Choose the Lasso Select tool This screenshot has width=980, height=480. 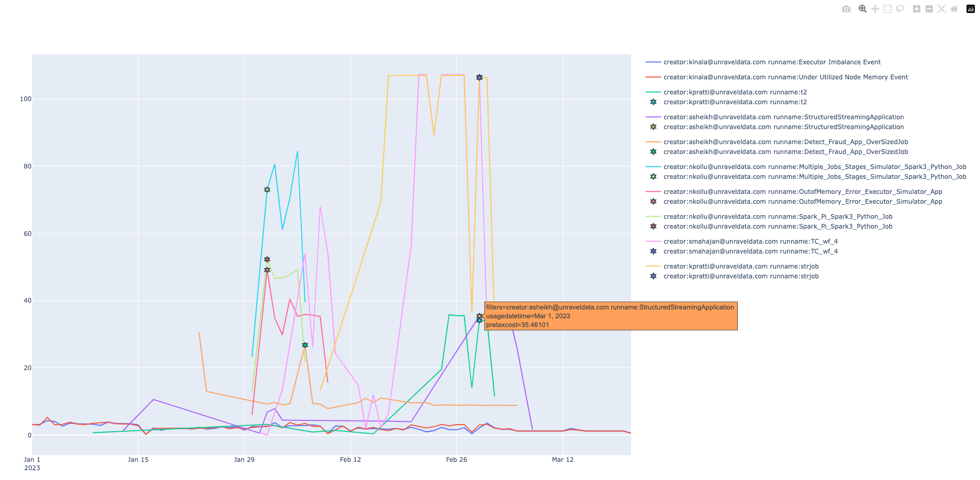pyautogui.click(x=900, y=9)
